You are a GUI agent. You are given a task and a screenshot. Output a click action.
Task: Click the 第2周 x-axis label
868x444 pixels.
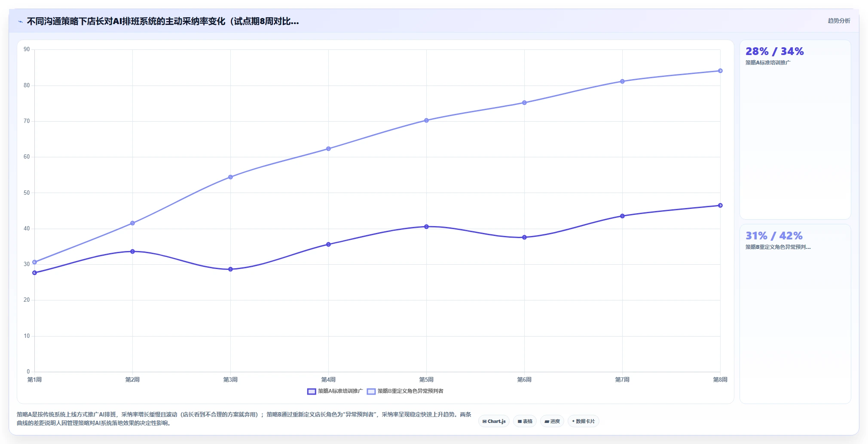point(132,380)
